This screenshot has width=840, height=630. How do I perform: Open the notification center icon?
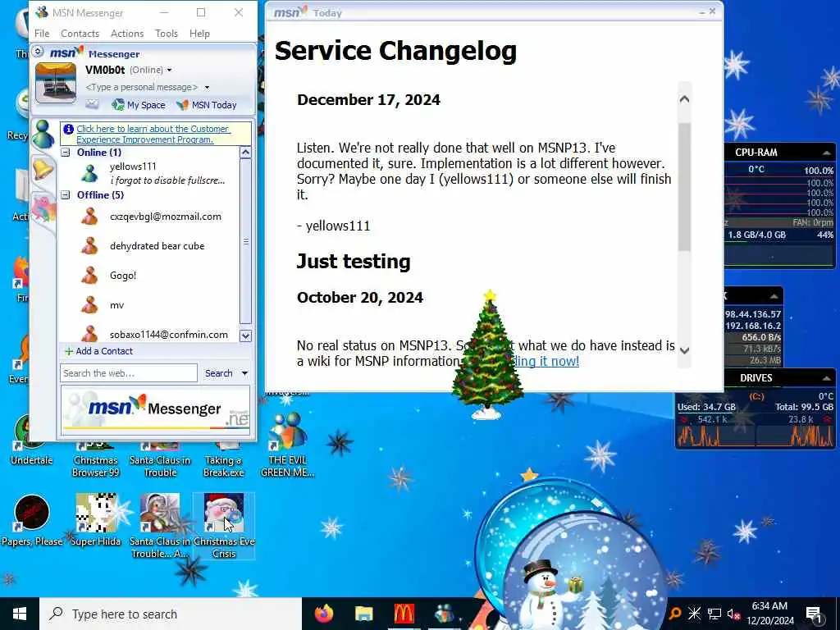point(814,614)
